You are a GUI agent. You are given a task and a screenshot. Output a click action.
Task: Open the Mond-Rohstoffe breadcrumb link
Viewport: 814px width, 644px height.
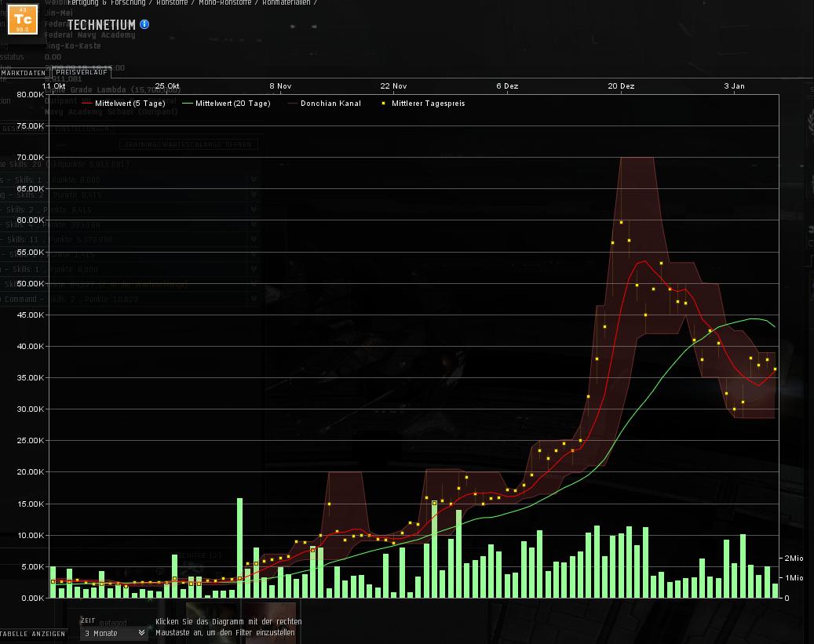tap(224, 2)
